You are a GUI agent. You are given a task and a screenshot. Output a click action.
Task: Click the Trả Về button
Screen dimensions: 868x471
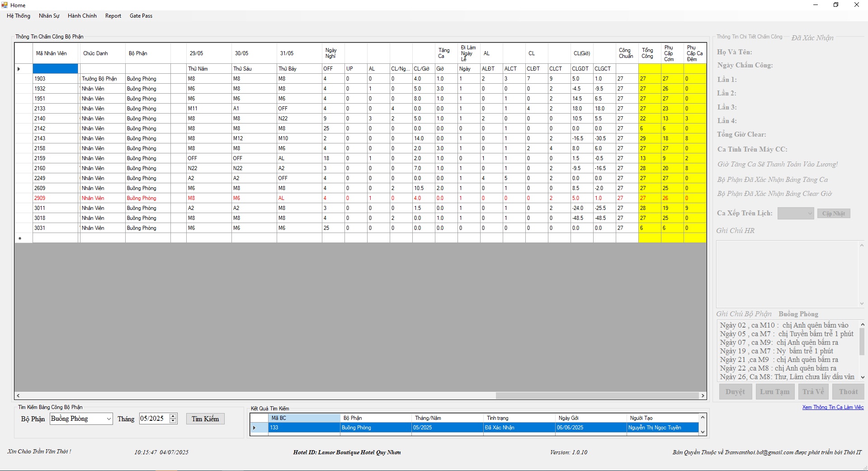pyautogui.click(x=813, y=392)
